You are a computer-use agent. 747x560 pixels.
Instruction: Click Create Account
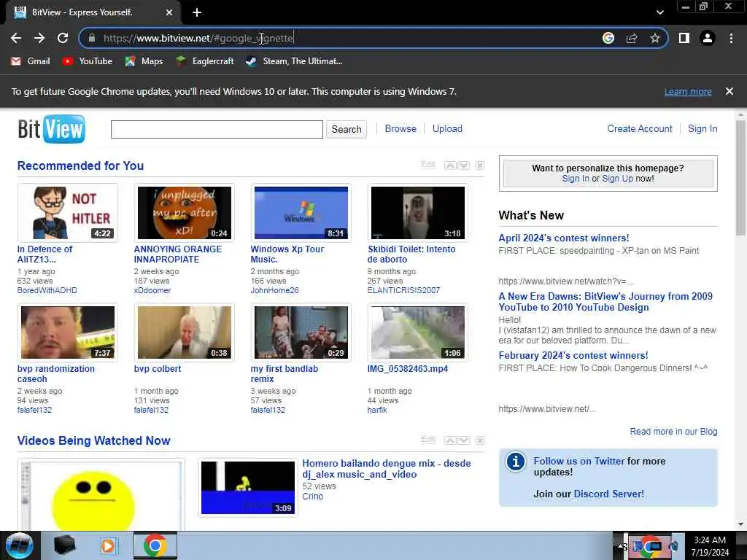click(640, 128)
